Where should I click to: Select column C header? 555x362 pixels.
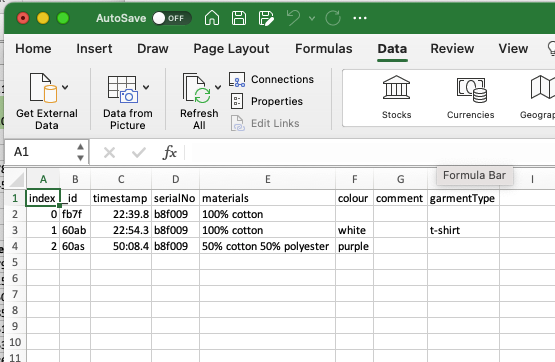[x=121, y=179]
